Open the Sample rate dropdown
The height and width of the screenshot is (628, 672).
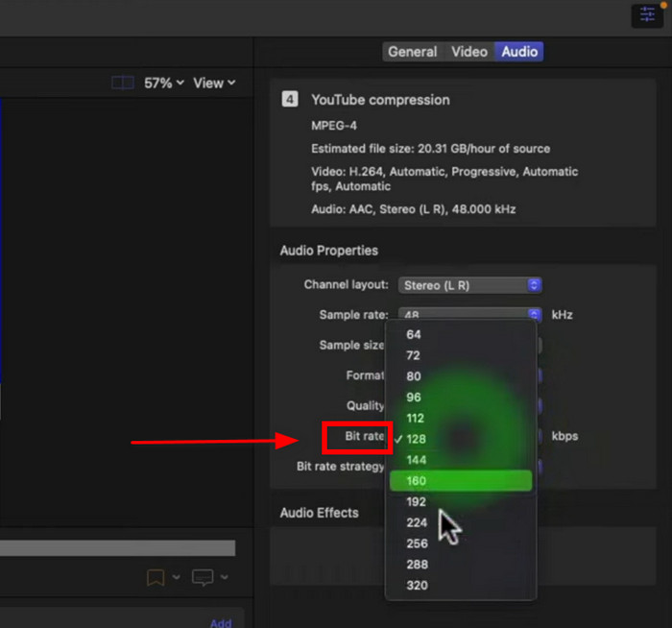(x=470, y=314)
